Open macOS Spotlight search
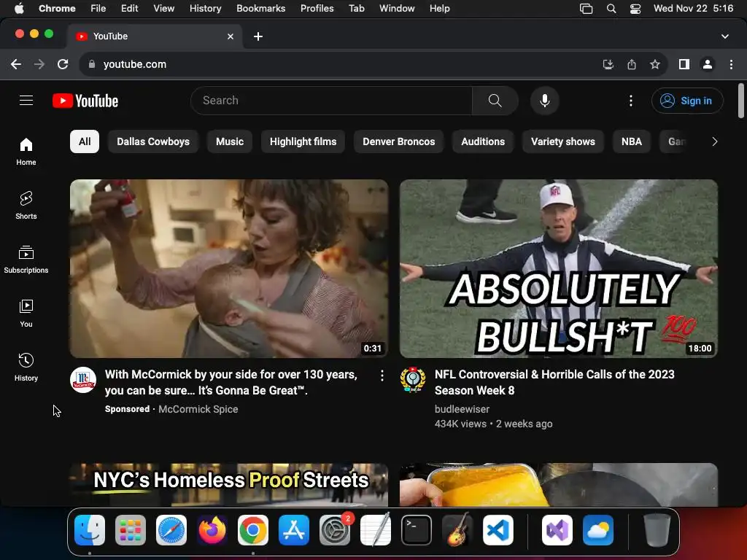This screenshot has width=747, height=560. 611,9
